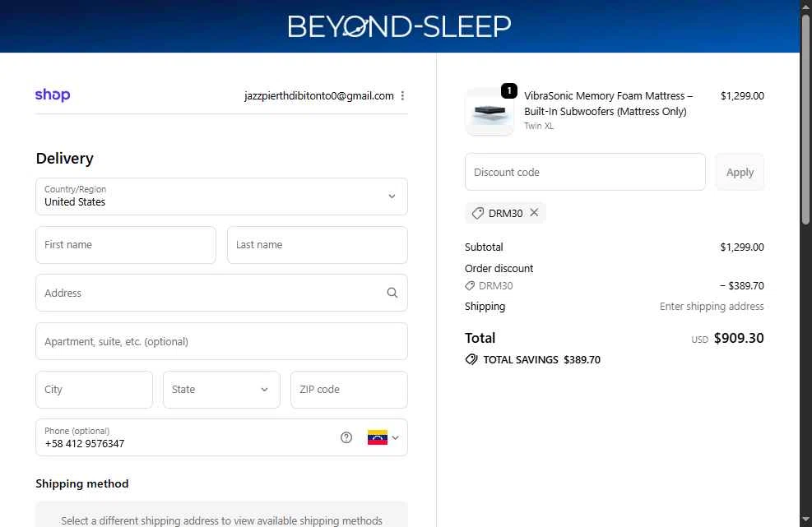Screen dimensions: 812x527
Task: Click the Total Savings tag icon
Action: click(x=471, y=359)
